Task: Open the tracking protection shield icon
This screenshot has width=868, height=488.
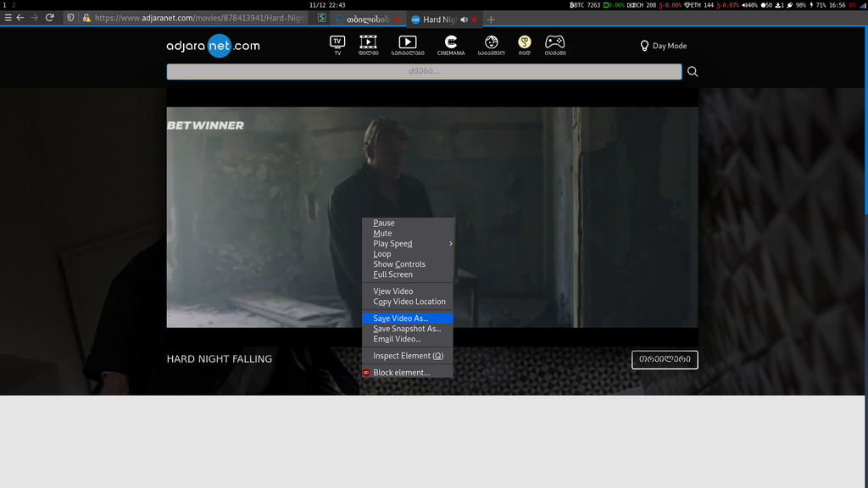Action: (x=70, y=18)
